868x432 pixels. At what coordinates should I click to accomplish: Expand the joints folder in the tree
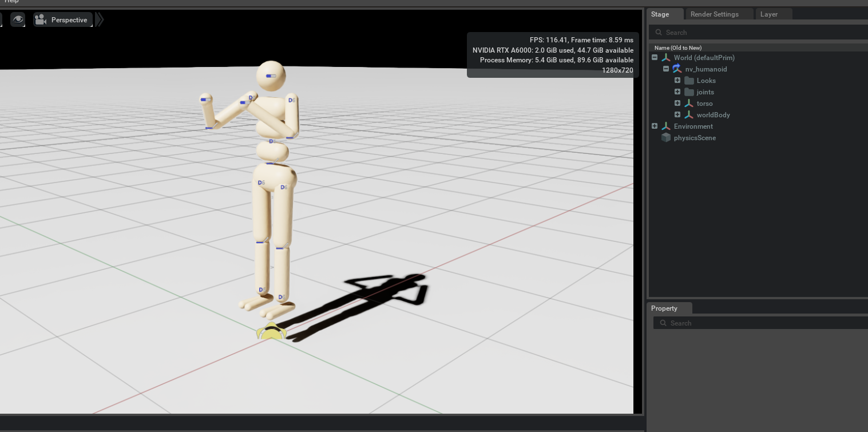[x=677, y=92]
